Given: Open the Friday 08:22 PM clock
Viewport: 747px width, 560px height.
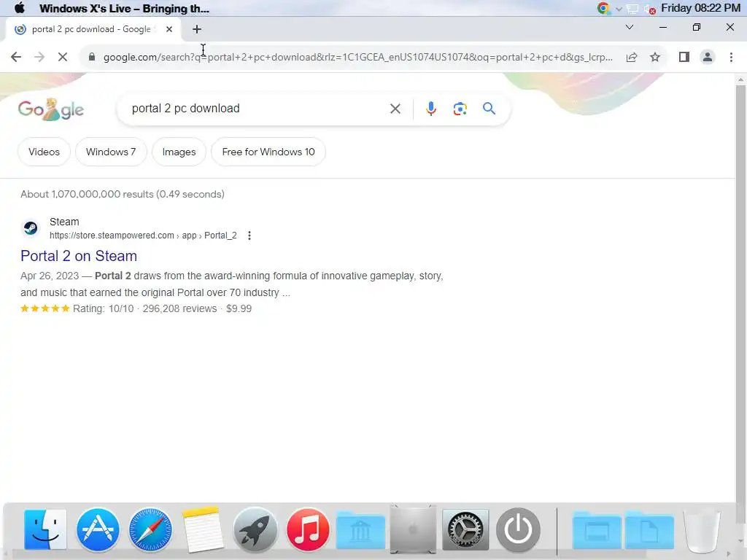Looking at the screenshot, I should (701, 8).
